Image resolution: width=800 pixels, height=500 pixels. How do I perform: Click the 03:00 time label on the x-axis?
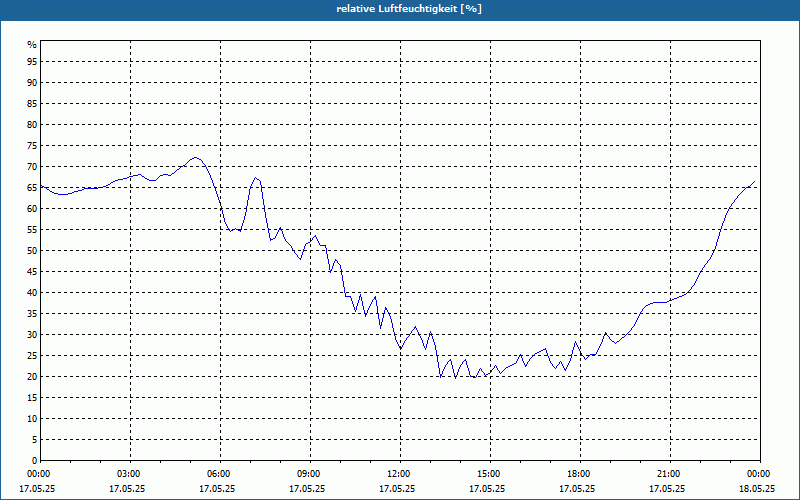131,474
